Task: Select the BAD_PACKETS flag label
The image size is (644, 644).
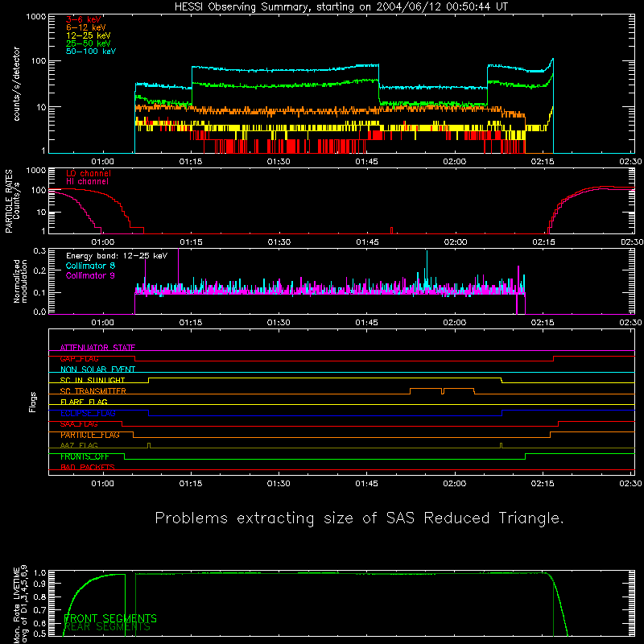Action: (88, 468)
